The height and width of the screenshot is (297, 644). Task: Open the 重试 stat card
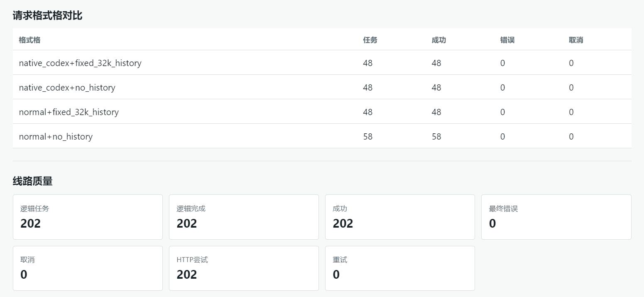tap(400, 268)
